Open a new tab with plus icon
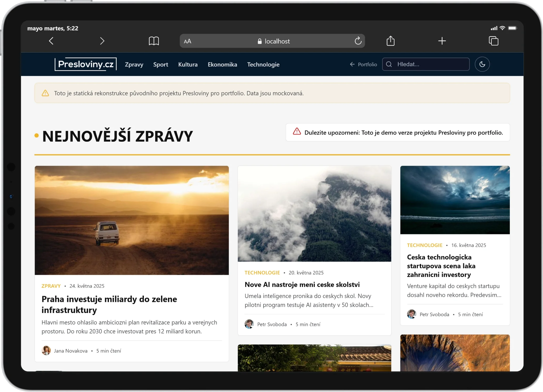 442,41
